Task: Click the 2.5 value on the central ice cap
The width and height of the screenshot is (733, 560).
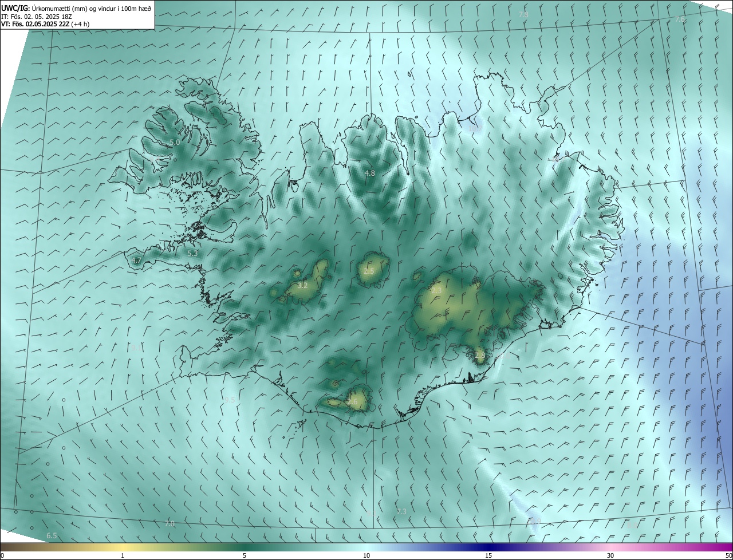Action: click(369, 271)
